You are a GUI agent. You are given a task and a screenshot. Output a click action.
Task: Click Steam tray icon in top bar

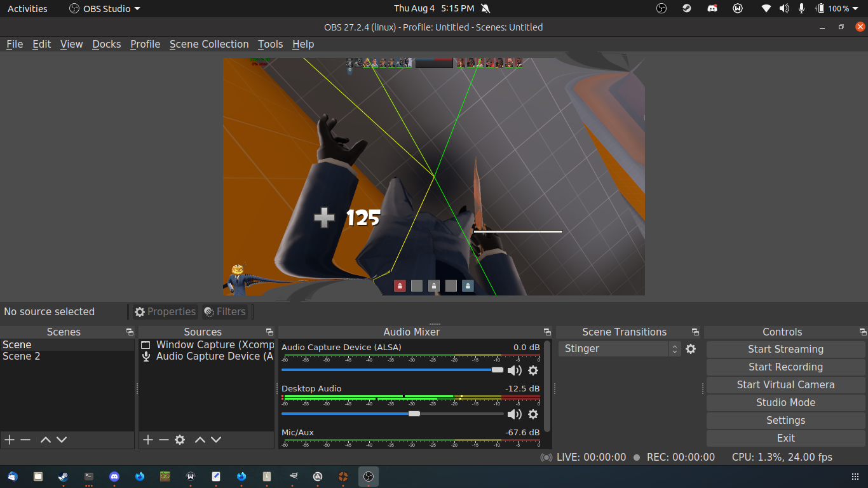point(687,8)
